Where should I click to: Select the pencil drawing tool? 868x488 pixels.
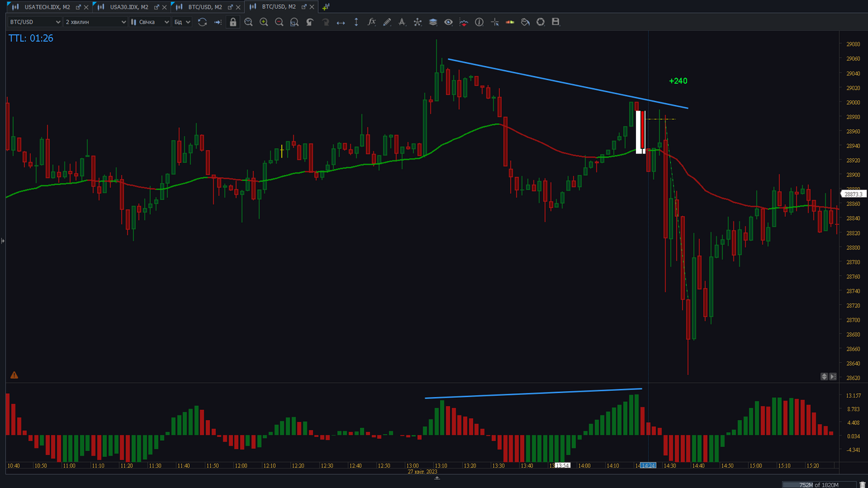pos(387,22)
